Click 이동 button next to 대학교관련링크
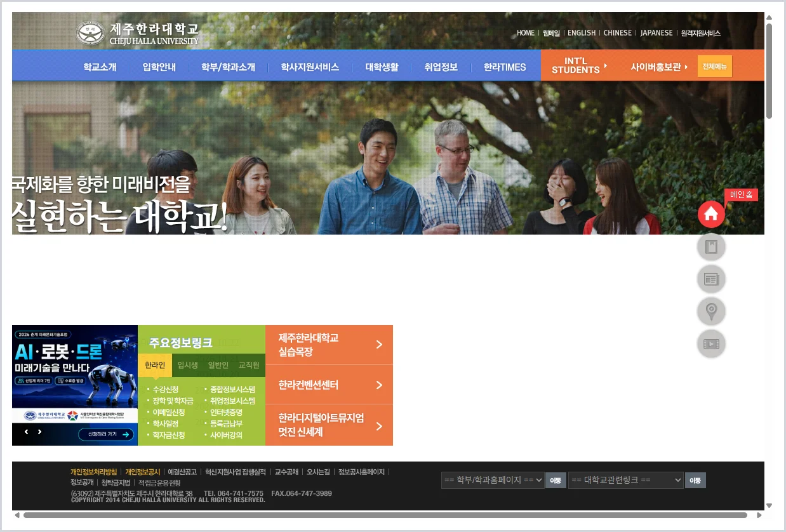786x532 pixels. coord(695,481)
